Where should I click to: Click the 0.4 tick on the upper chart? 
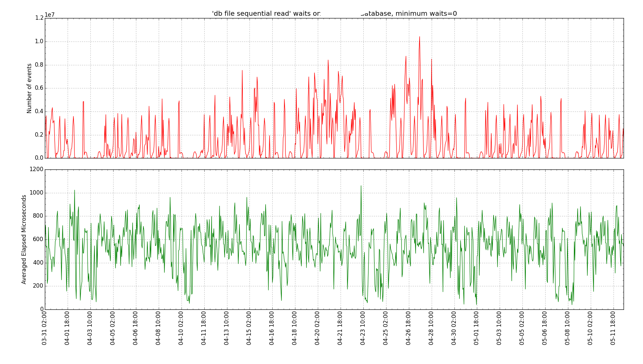coord(39,112)
